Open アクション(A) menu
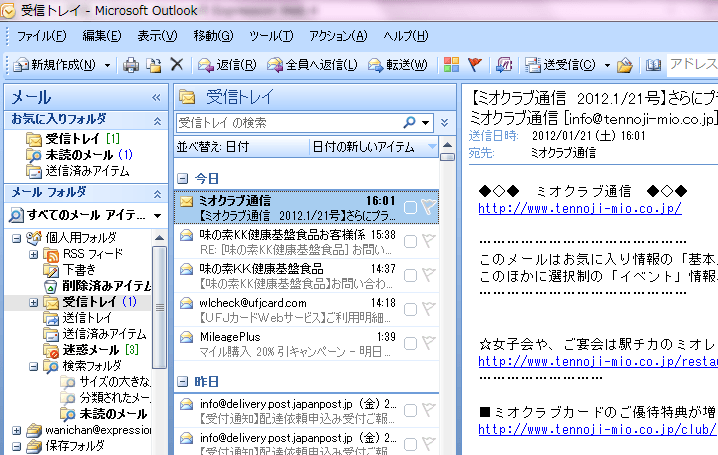 [x=338, y=36]
